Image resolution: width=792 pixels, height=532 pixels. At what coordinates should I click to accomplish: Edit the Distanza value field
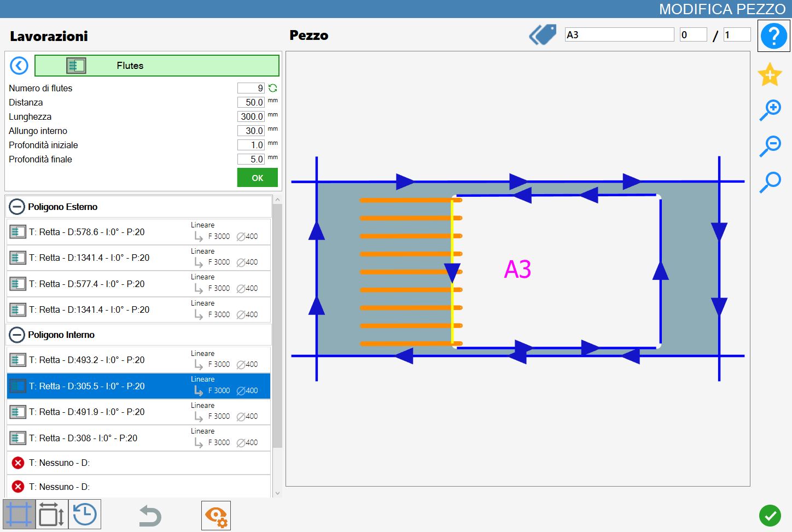[x=251, y=102]
